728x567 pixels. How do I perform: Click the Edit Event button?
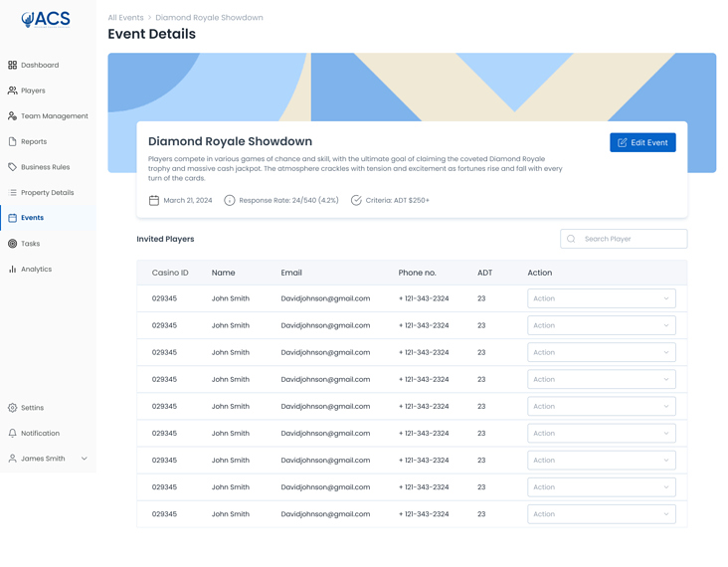click(642, 142)
